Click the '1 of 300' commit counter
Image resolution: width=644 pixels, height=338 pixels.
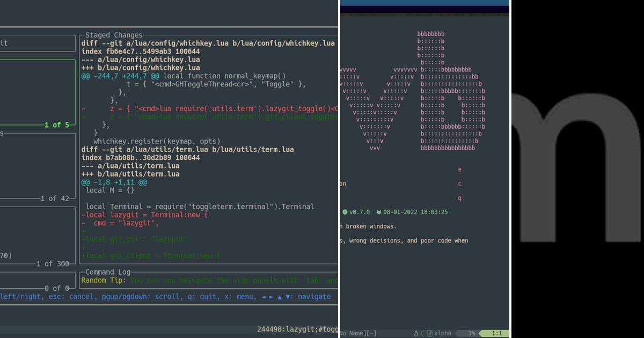click(52, 263)
